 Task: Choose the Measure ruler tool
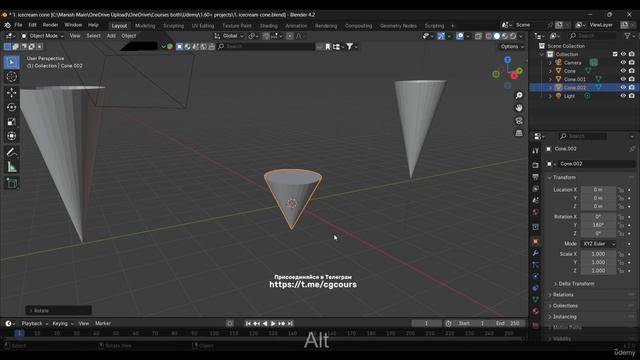pyautogui.click(x=11, y=167)
